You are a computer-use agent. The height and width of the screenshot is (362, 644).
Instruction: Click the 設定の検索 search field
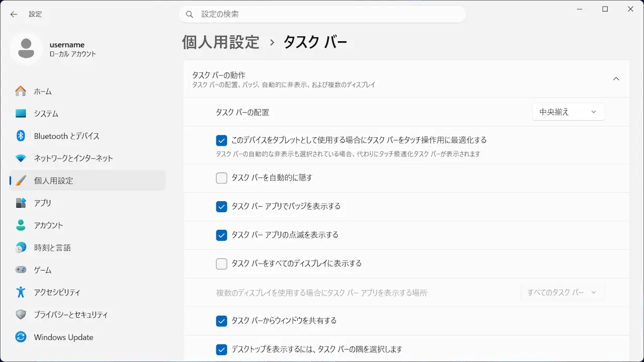(322, 14)
